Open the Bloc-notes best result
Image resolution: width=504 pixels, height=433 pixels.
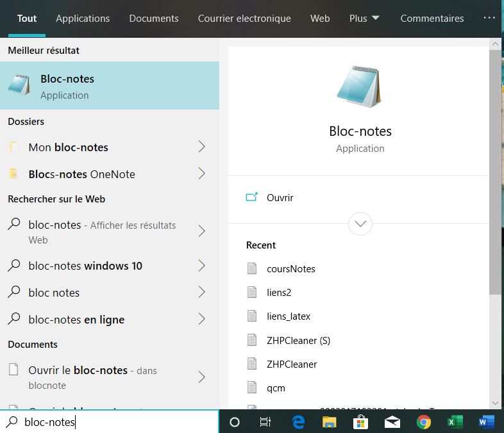110,86
